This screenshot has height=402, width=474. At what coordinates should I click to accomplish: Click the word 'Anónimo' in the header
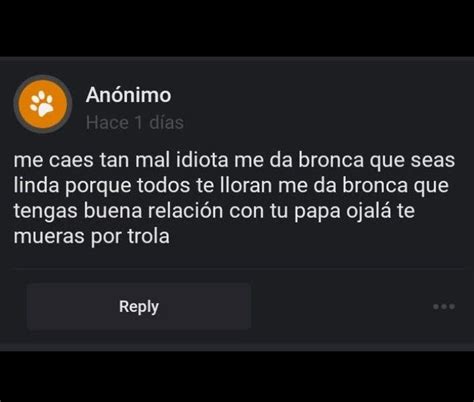click(128, 95)
